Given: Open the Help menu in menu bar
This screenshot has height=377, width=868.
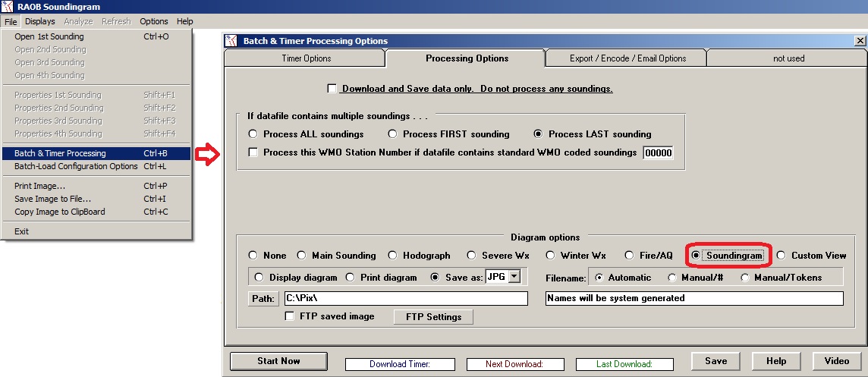Looking at the screenshot, I should click(185, 21).
